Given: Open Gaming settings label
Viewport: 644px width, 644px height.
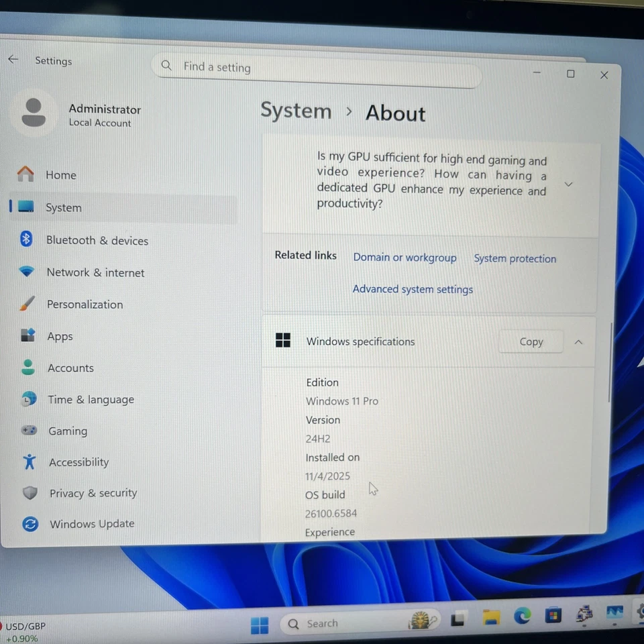Looking at the screenshot, I should [x=68, y=431].
